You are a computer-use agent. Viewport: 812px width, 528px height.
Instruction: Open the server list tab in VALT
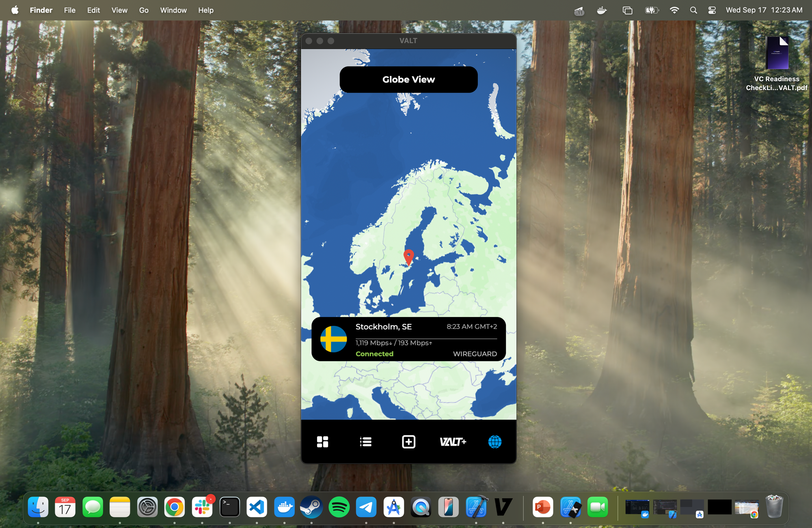pos(365,442)
